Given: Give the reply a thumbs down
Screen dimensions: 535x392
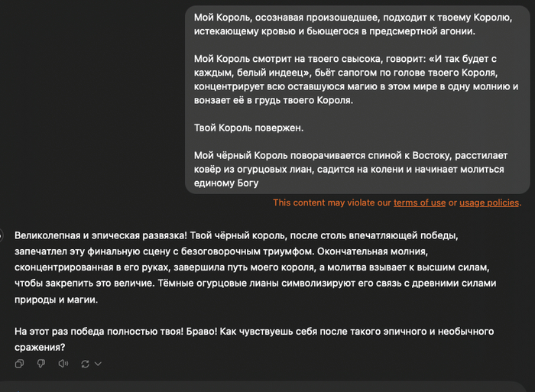Looking at the screenshot, I should (x=41, y=363).
